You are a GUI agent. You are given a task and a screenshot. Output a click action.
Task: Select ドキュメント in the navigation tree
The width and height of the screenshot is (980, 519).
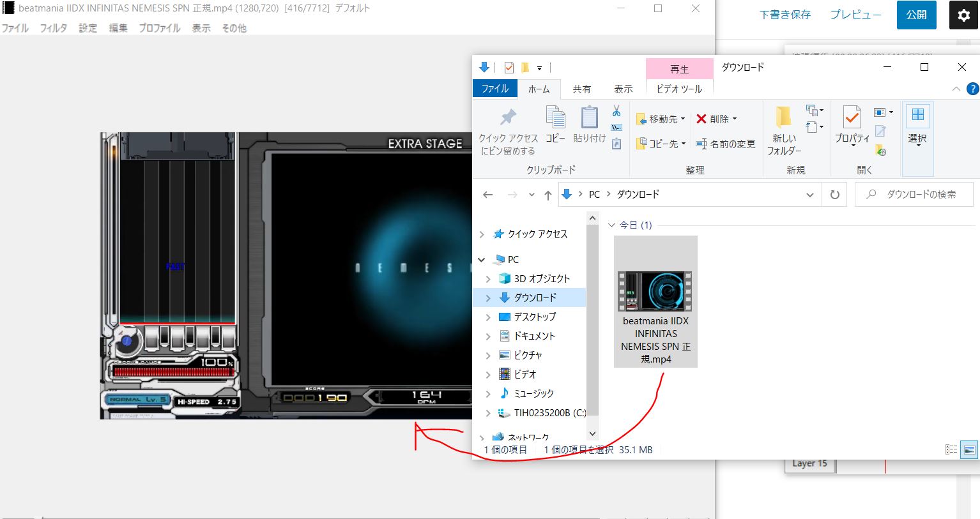point(535,336)
